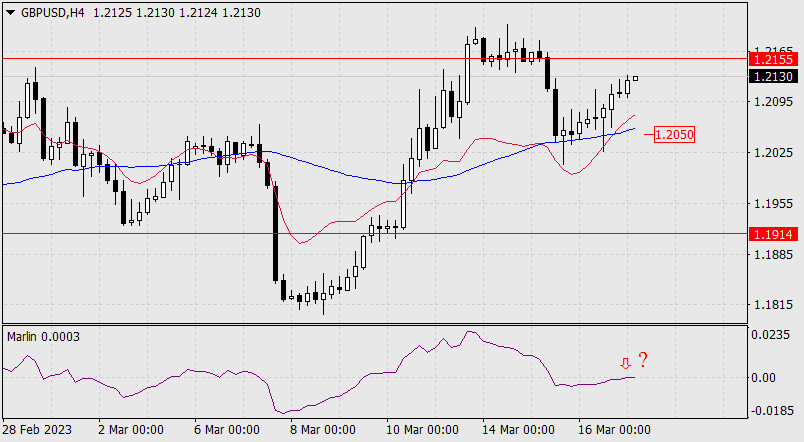804x442 pixels.
Task: Click the 0.0235 value on Marlin scale
Action: [773, 337]
